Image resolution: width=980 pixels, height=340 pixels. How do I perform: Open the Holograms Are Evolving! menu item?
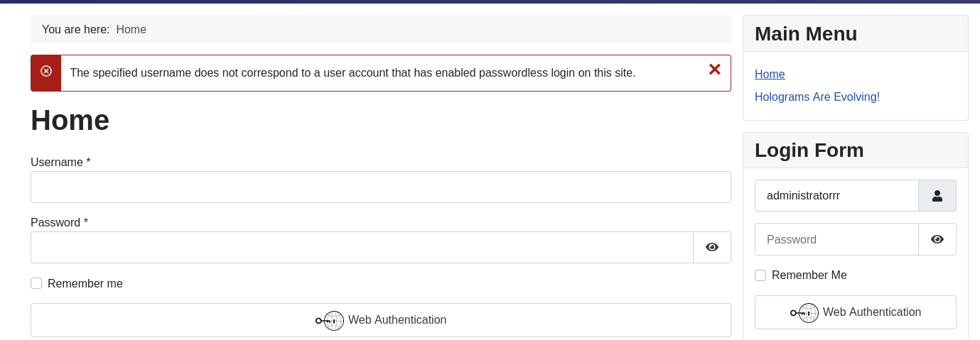817,97
